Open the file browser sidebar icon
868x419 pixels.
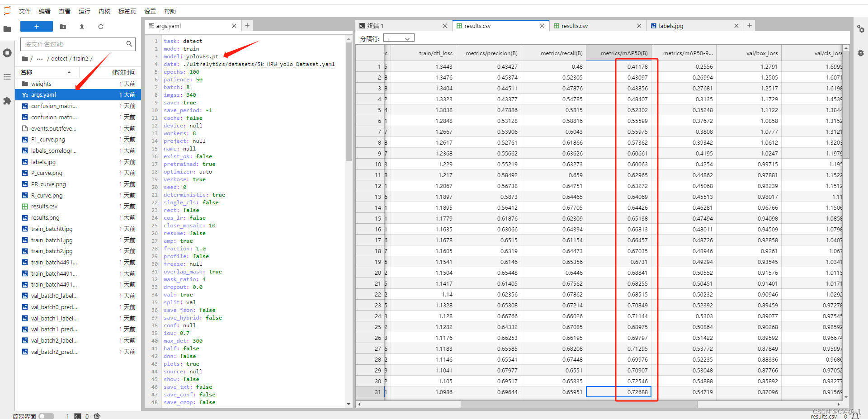[7, 29]
